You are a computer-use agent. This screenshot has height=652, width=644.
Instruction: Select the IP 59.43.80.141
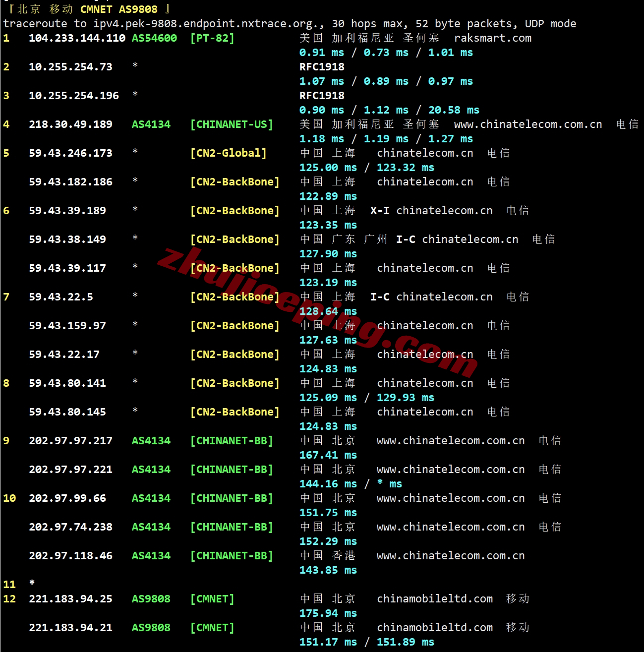[67, 383]
